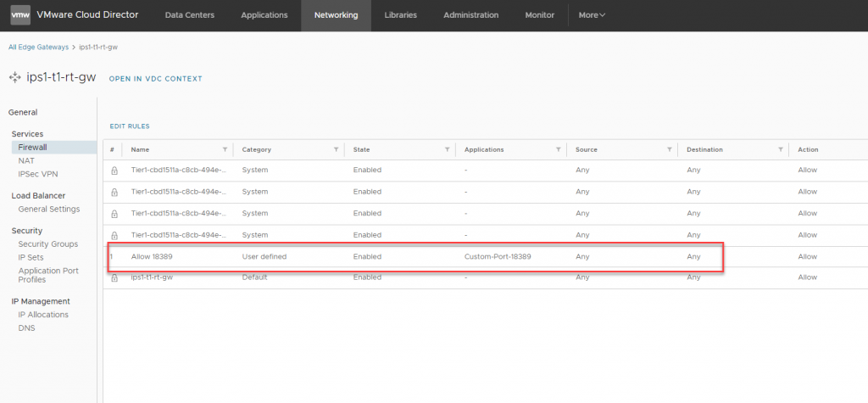Open the State column filter icon
The width and height of the screenshot is (868, 403).
click(447, 149)
